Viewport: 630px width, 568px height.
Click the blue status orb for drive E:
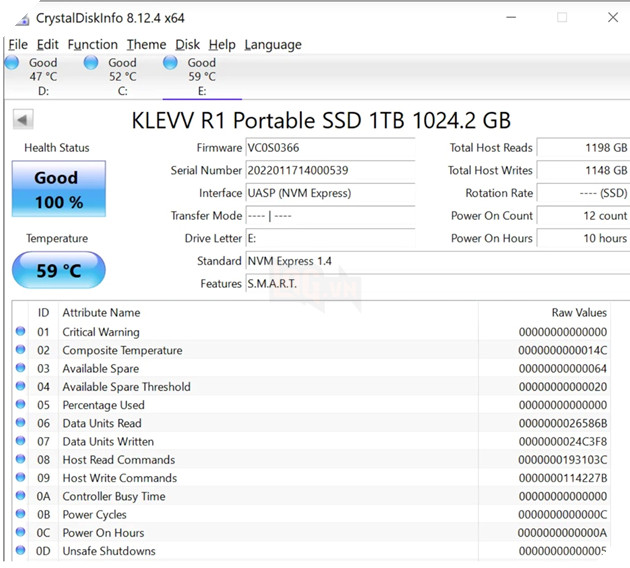[x=170, y=63]
